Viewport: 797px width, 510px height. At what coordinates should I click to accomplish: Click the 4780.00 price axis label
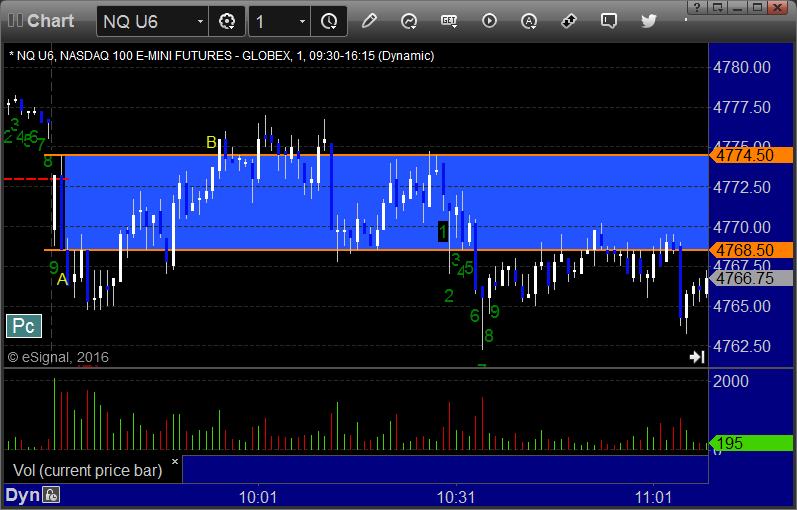742,67
